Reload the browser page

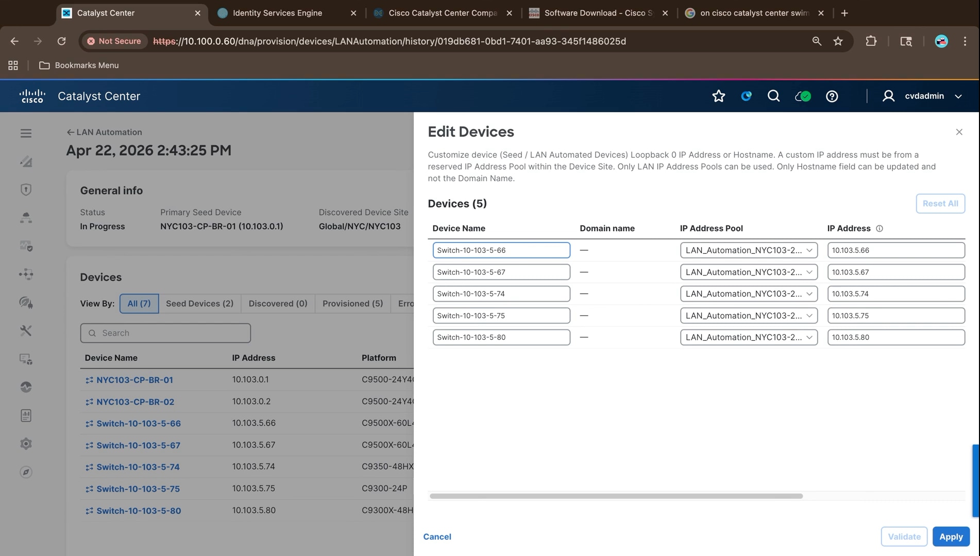(61, 41)
